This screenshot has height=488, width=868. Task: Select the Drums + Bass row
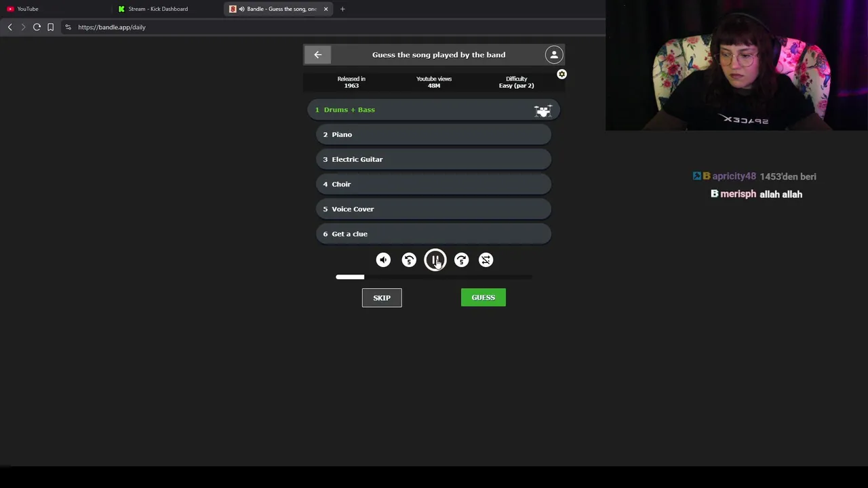pyautogui.click(x=433, y=110)
